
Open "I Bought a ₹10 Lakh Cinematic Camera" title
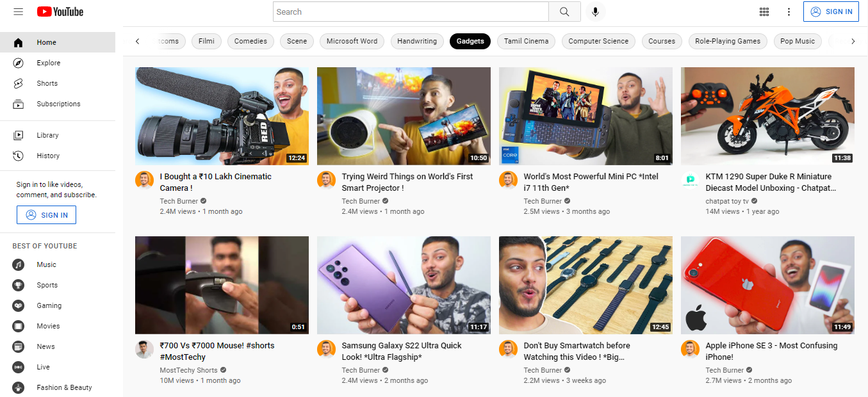[x=216, y=182]
